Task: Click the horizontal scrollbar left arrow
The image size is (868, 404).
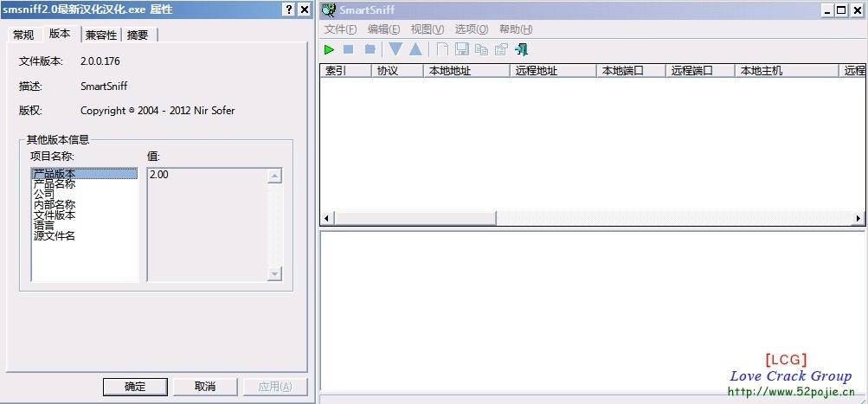Action: 326,218
